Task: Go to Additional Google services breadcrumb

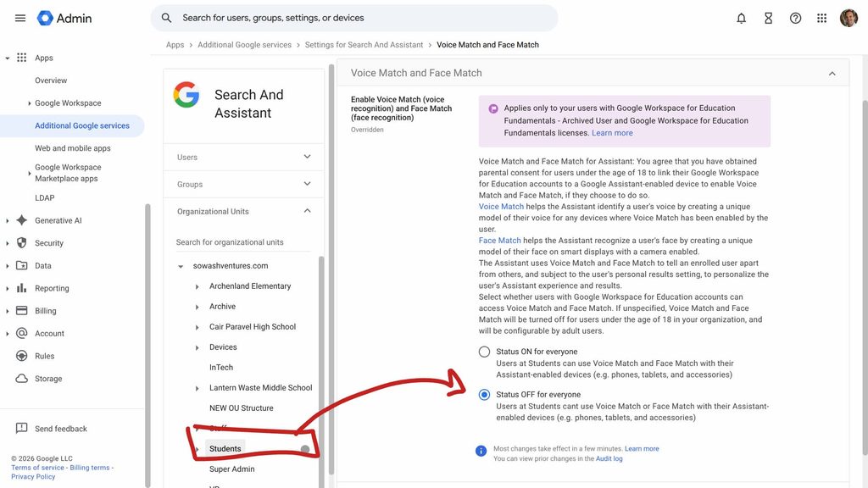Action: [244, 45]
